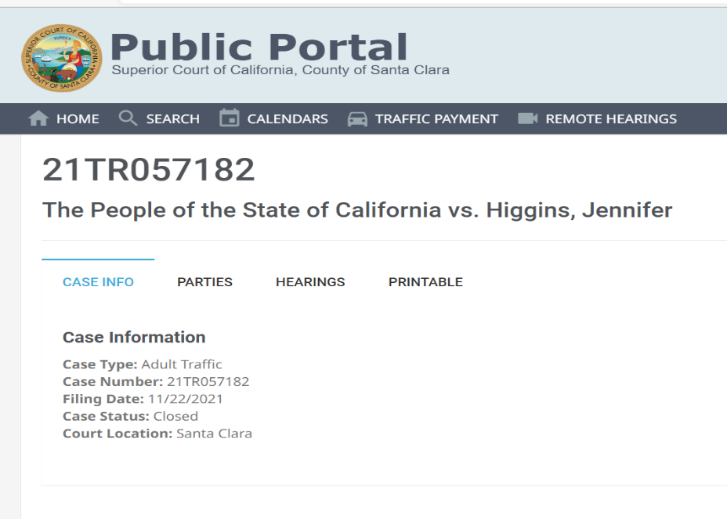Open the HEARINGS tab
The image size is (727, 519).
tap(310, 282)
